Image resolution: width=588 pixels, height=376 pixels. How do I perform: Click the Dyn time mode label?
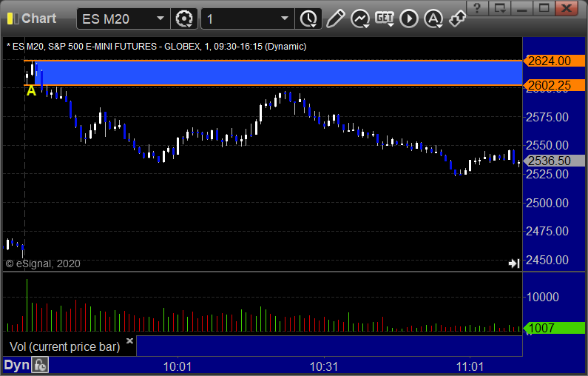point(17,365)
